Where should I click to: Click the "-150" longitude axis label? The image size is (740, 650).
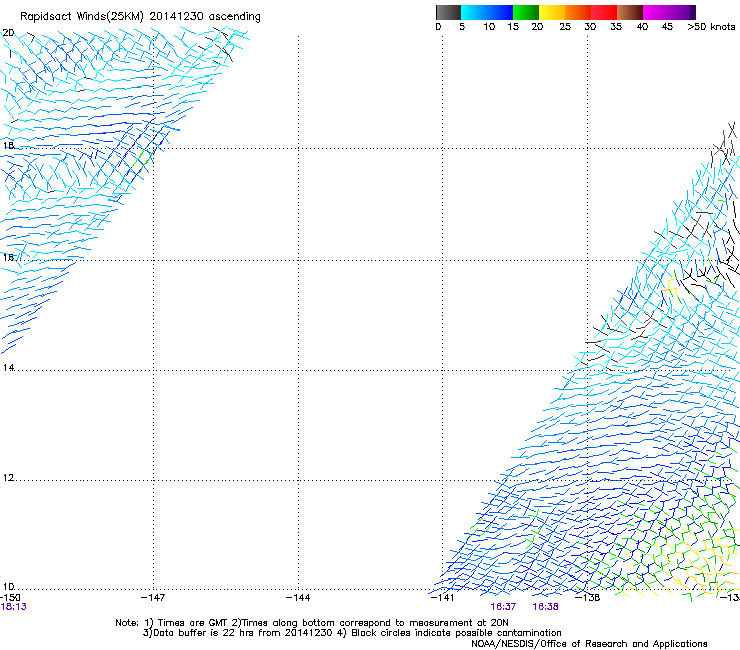click(x=10, y=598)
